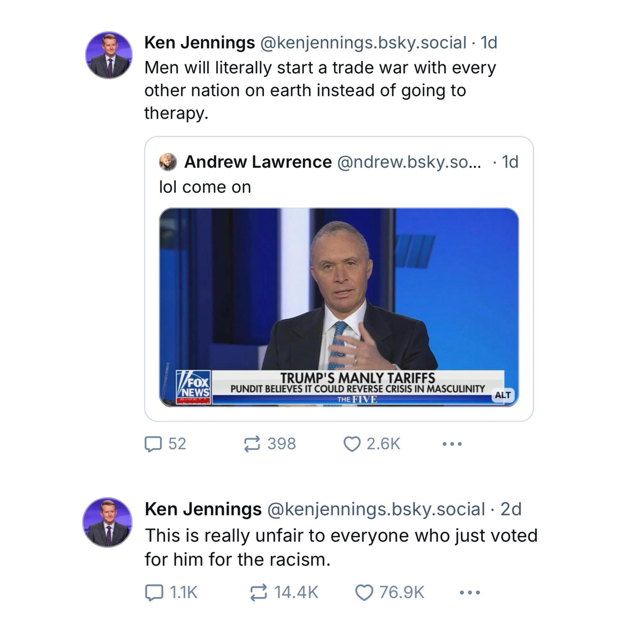Viewport: 644px width, 644px height.
Task: Click Andrew Lawrence's small avatar in the quoted post
Action: (168, 162)
